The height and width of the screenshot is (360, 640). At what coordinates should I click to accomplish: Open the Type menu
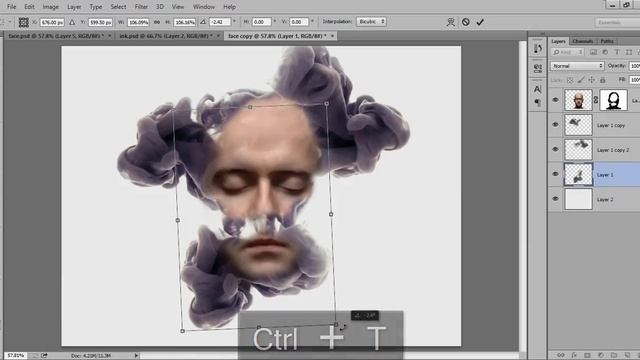(96, 7)
